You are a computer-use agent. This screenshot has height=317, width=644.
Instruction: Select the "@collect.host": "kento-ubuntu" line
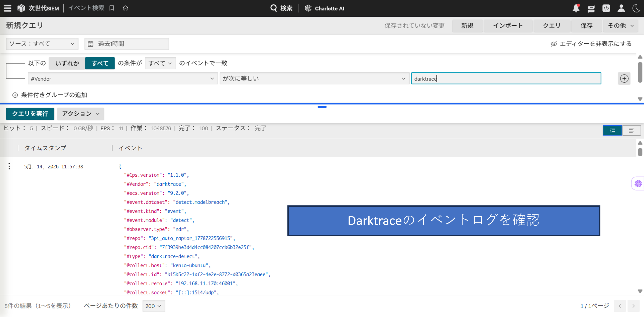click(x=167, y=265)
